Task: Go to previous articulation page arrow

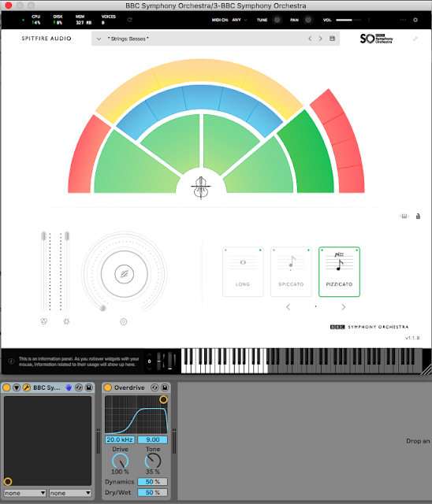Action: pyautogui.click(x=289, y=307)
